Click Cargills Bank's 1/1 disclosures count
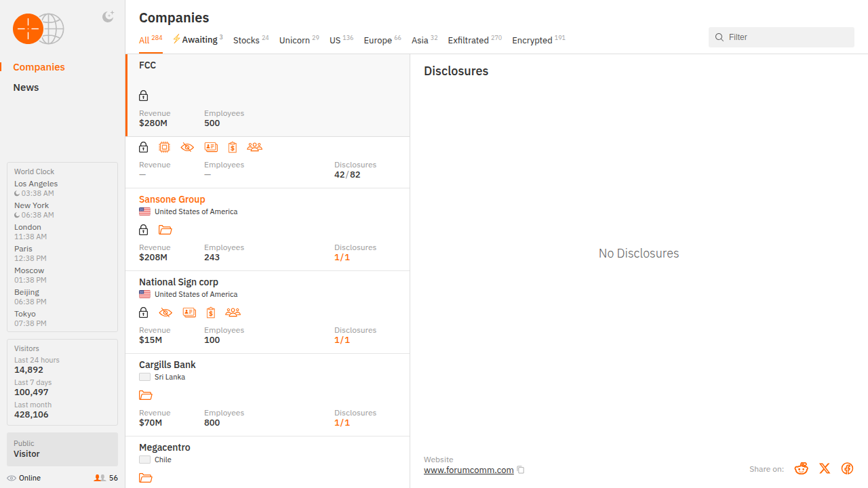The height and width of the screenshot is (488, 868). 342,422
